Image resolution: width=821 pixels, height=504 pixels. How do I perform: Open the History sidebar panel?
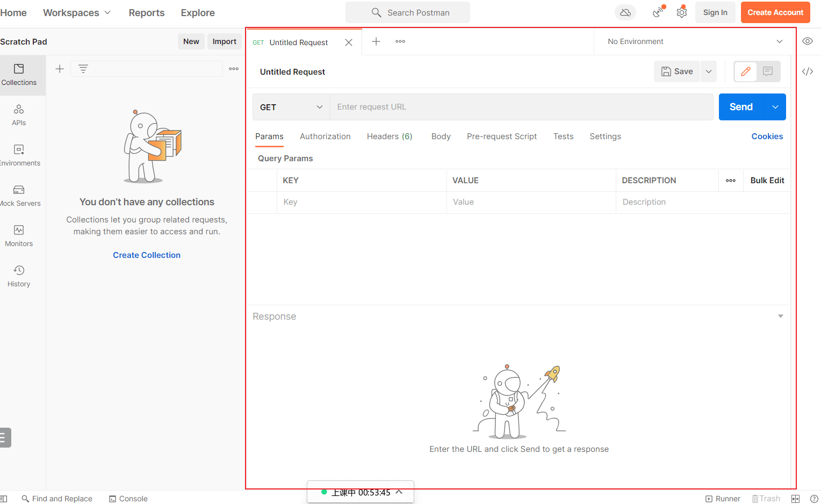pos(19,277)
